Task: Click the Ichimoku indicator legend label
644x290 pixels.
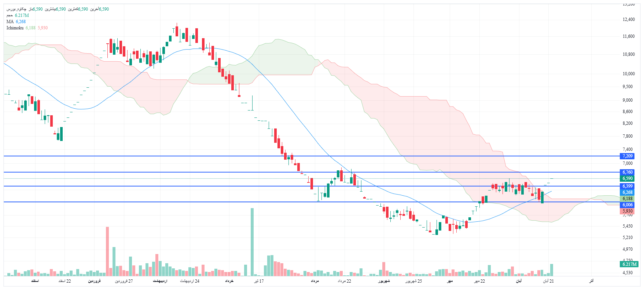Action: [x=15, y=28]
